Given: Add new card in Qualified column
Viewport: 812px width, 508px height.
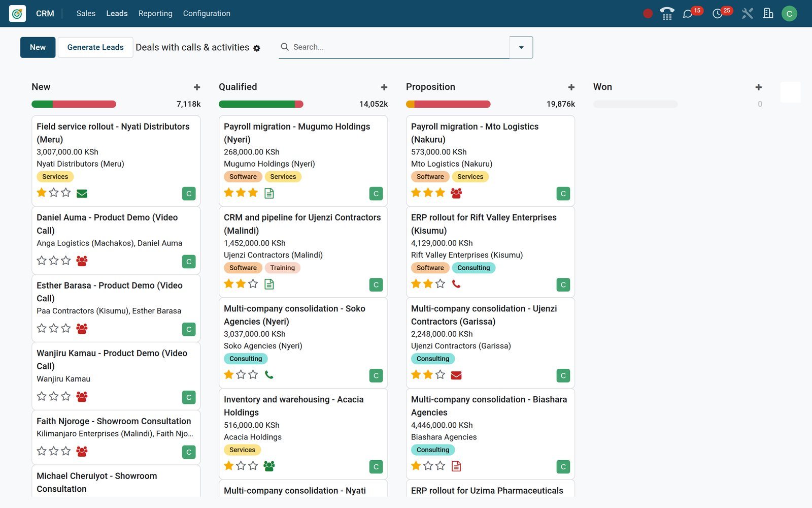Looking at the screenshot, I should pos(384,87).
